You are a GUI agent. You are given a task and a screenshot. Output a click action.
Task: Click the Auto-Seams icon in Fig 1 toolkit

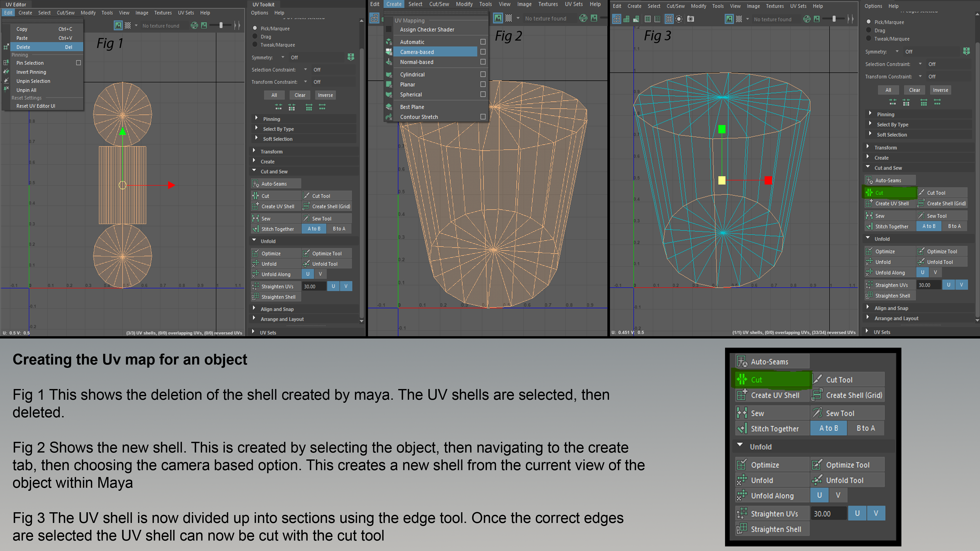coord(256,184)
